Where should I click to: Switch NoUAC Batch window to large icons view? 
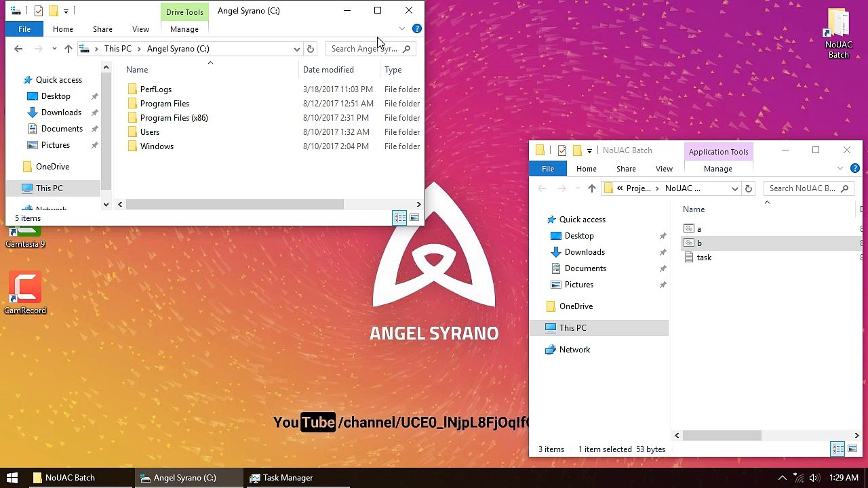tap(852, 449)
